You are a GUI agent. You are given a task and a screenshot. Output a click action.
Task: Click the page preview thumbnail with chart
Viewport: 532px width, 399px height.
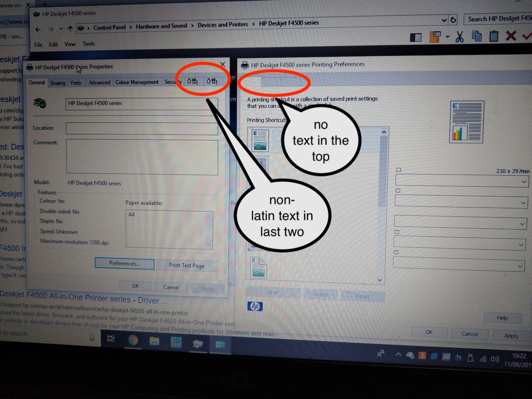pos(466,121)
